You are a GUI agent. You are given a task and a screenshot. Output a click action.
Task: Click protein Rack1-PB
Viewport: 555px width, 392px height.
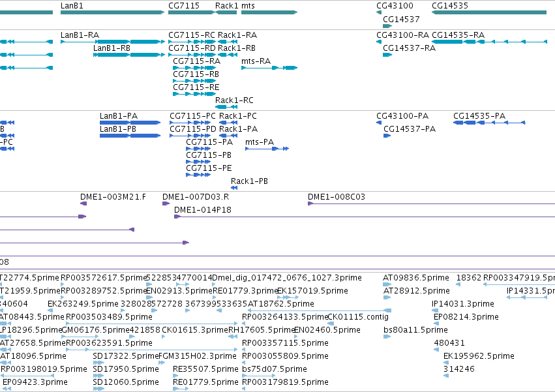point(234,188)
